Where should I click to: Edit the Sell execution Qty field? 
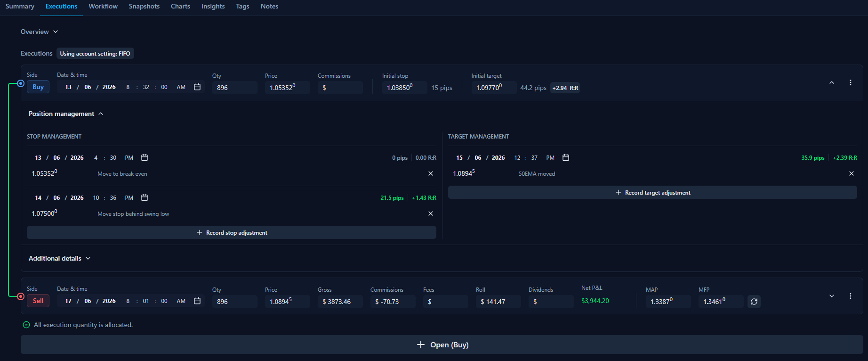point(235,302)
